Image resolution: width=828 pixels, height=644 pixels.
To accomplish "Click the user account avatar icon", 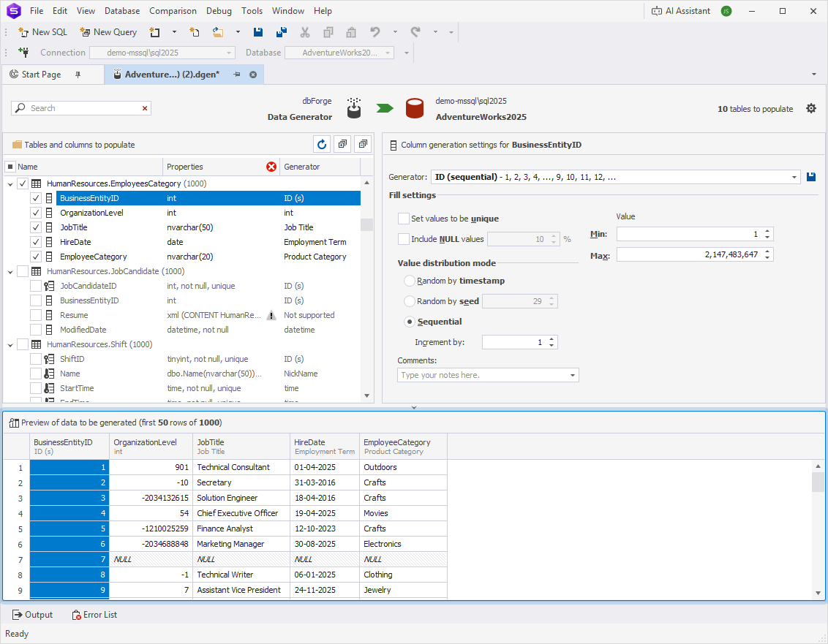I will tap(726, 11).
